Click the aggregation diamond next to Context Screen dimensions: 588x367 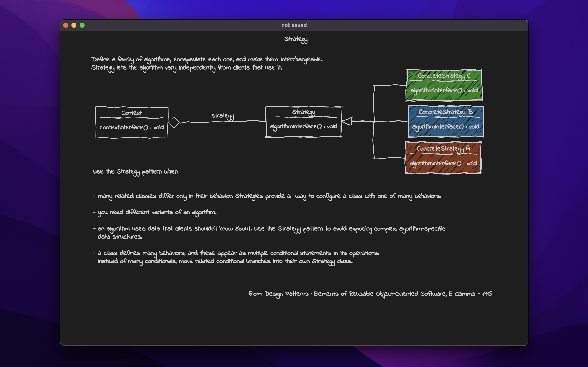coord(174,122)
